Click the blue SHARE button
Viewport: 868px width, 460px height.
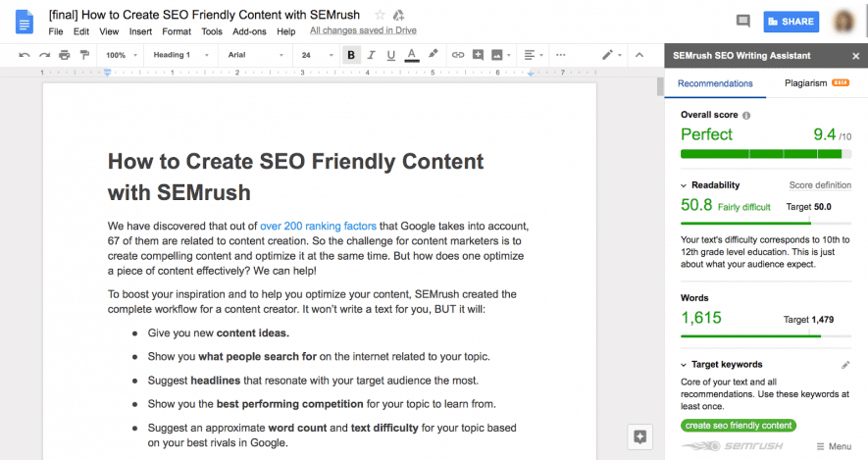pos(791,21)
